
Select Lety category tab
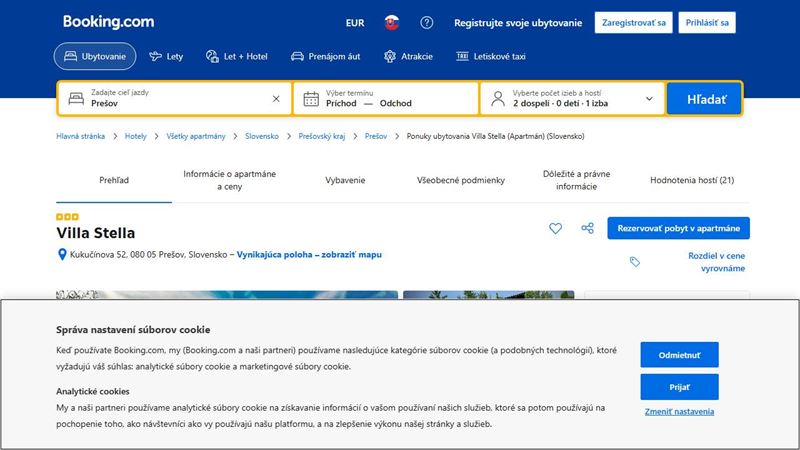[x=166, y=56]
